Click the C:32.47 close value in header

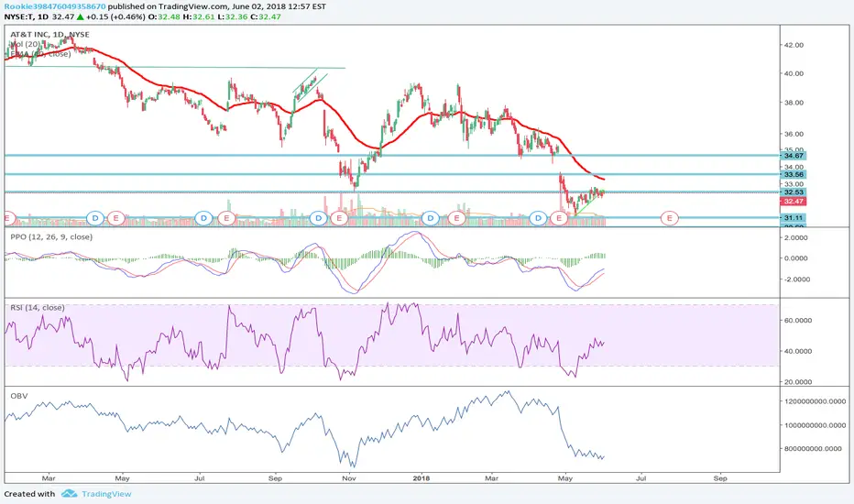click(x=266, y=16)
